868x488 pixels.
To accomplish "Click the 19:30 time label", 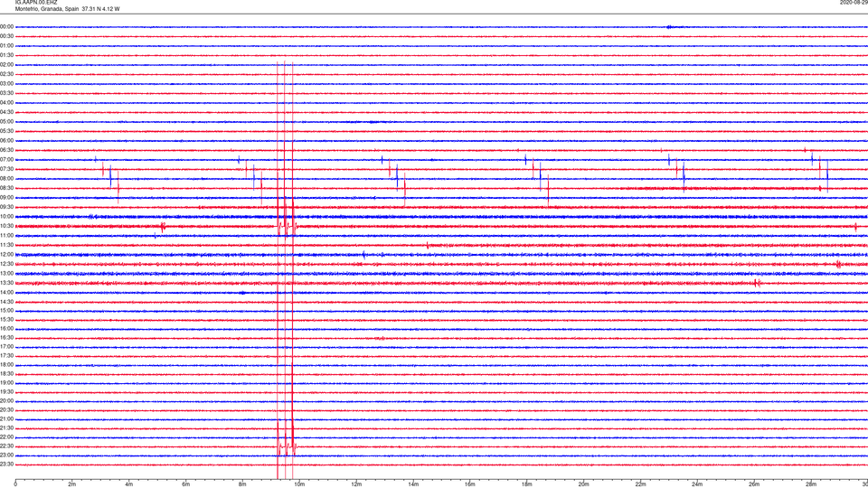I will [x=6, y=391].
